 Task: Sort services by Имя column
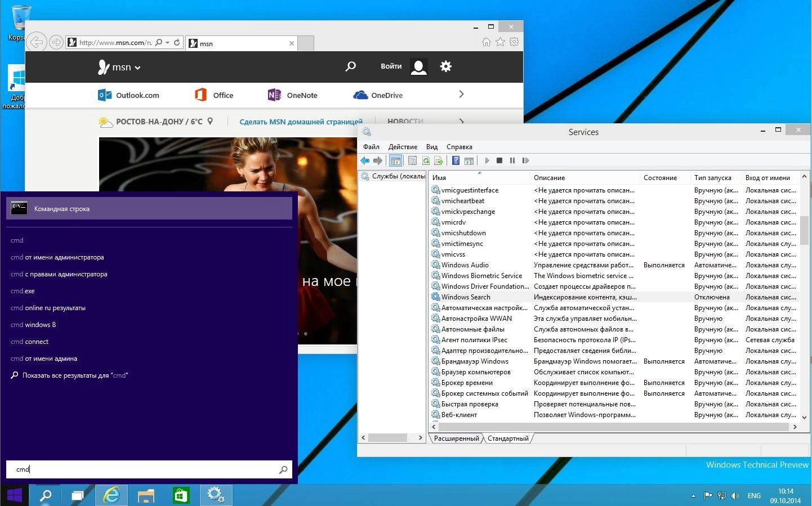(x=479, y=177)
